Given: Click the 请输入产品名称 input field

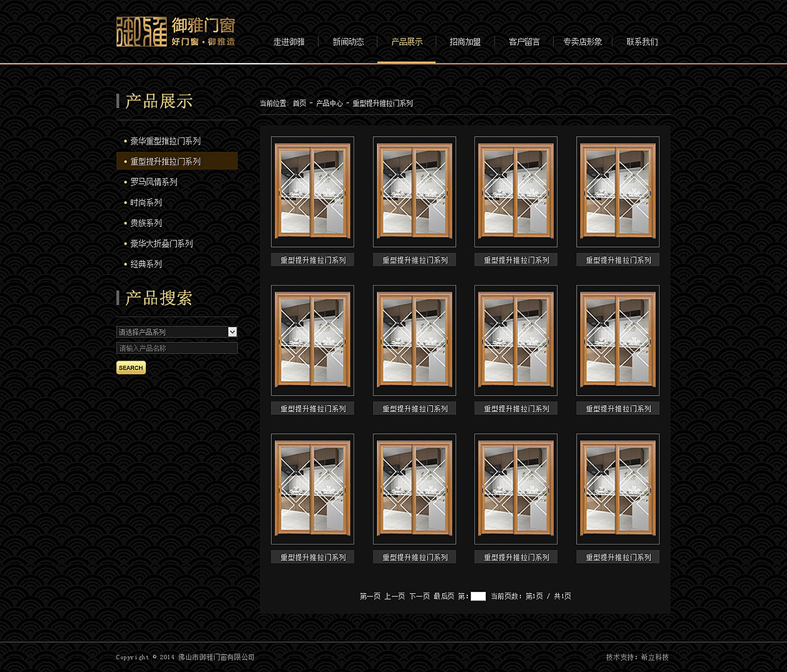Looking at the screenshot, I should [x=177, y=348].
